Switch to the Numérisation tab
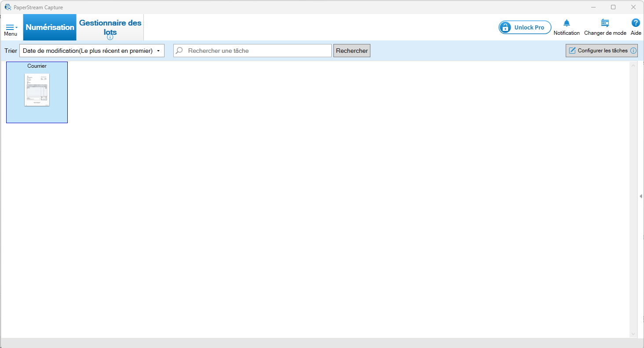 pos(50,27)
